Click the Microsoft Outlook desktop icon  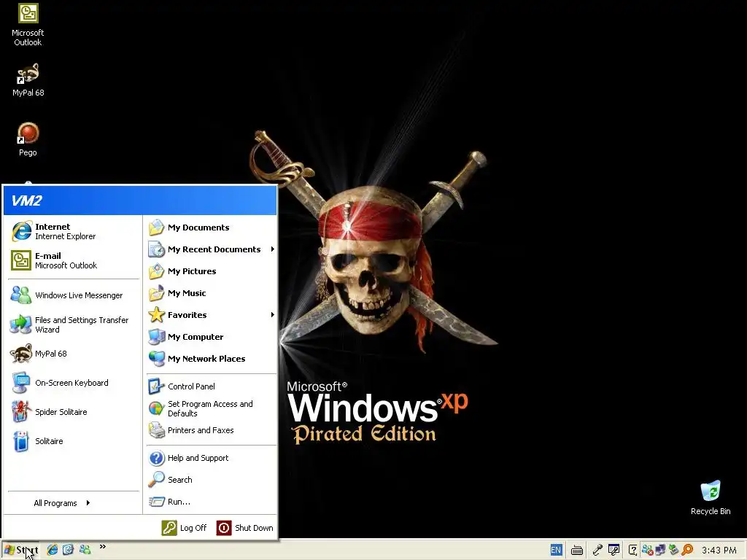pyautogui.click(x=28, y=25)
